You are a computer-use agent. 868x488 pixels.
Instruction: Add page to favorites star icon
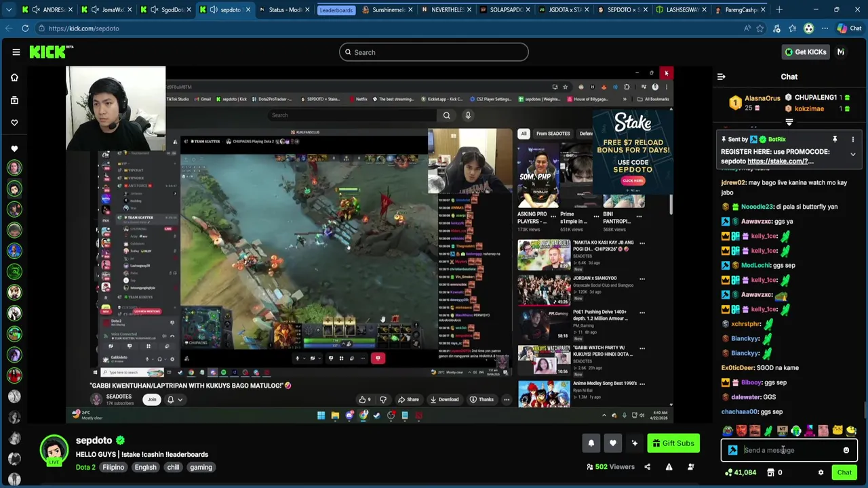pyautogui.click(x=760, y=28)
